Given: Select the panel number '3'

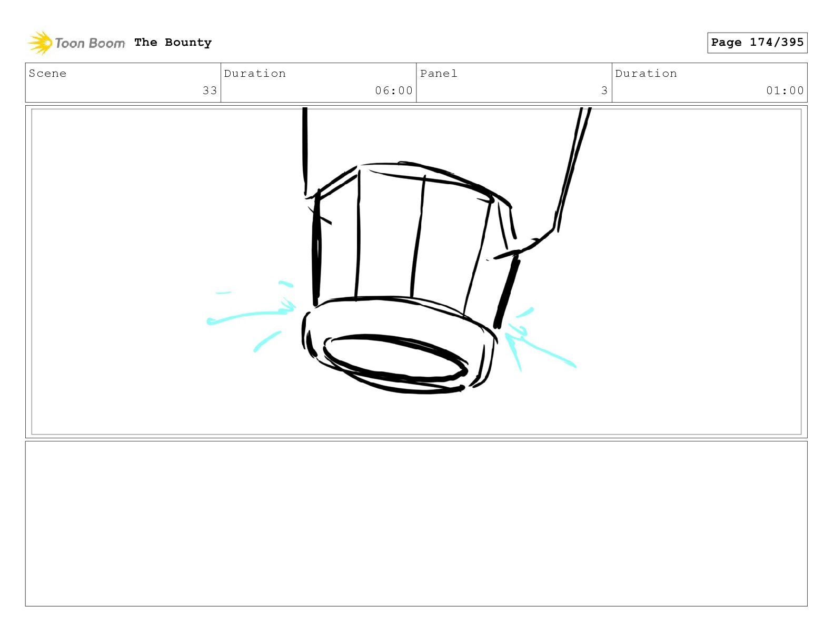Looking at the screenshot, I should (x=604, y=90).
